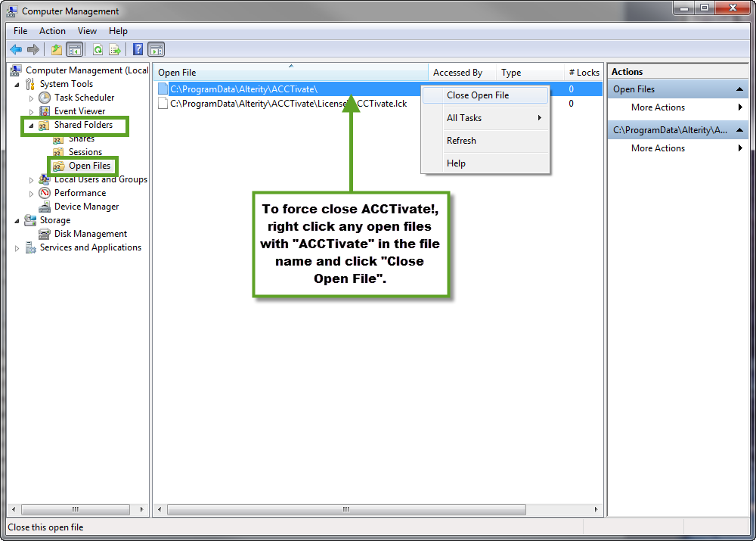Toggle the Show/Hide Action Pane icon
Screen dimensions: 756x541
(156, 49)
